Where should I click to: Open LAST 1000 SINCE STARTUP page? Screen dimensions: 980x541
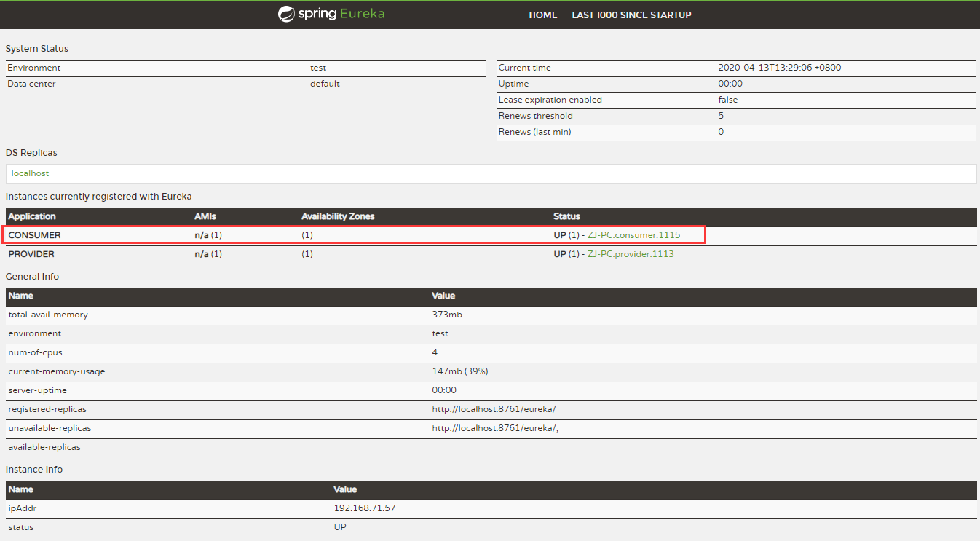click(x=631, y=15)
